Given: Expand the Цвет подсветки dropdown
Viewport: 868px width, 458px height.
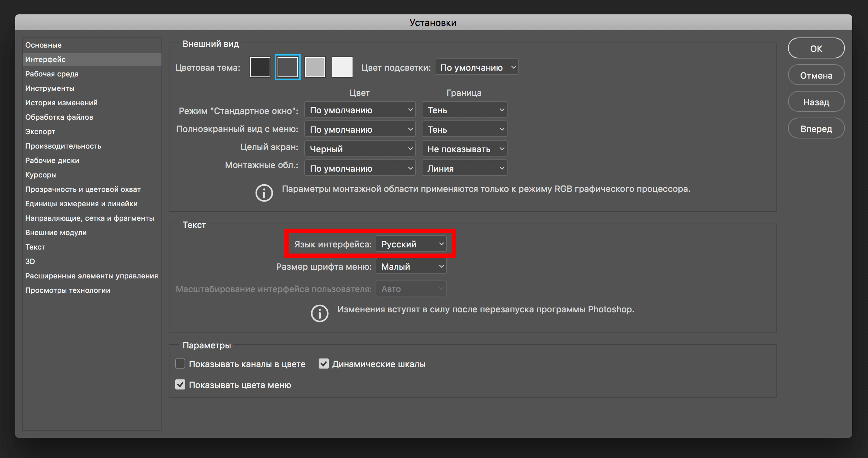Looking at the screenshot, I should tap(477, 67).
